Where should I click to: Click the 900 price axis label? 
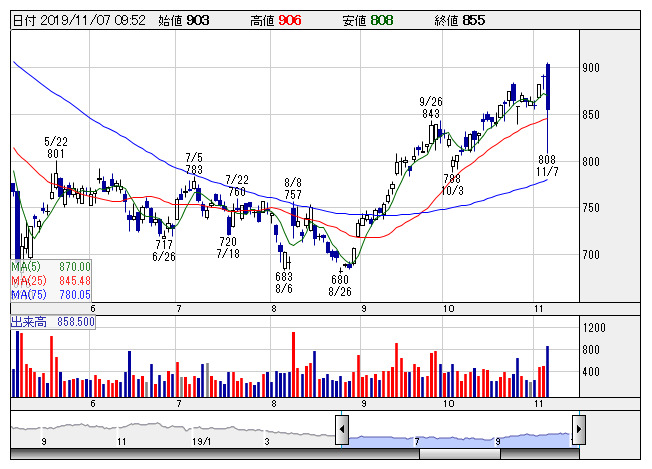(591, 68)
